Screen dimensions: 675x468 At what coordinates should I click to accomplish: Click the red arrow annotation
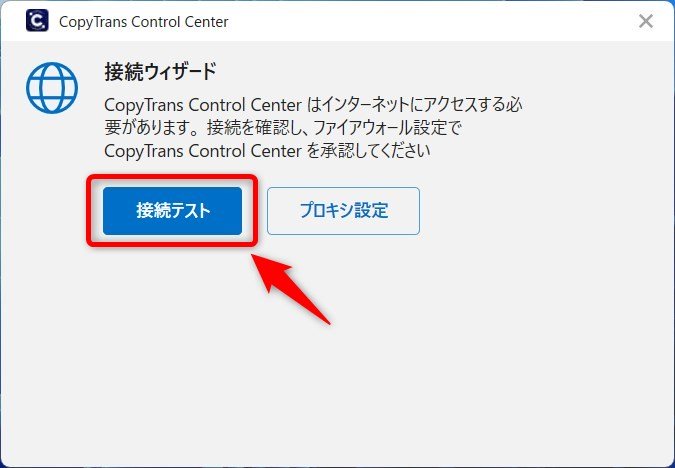point(289,288)
